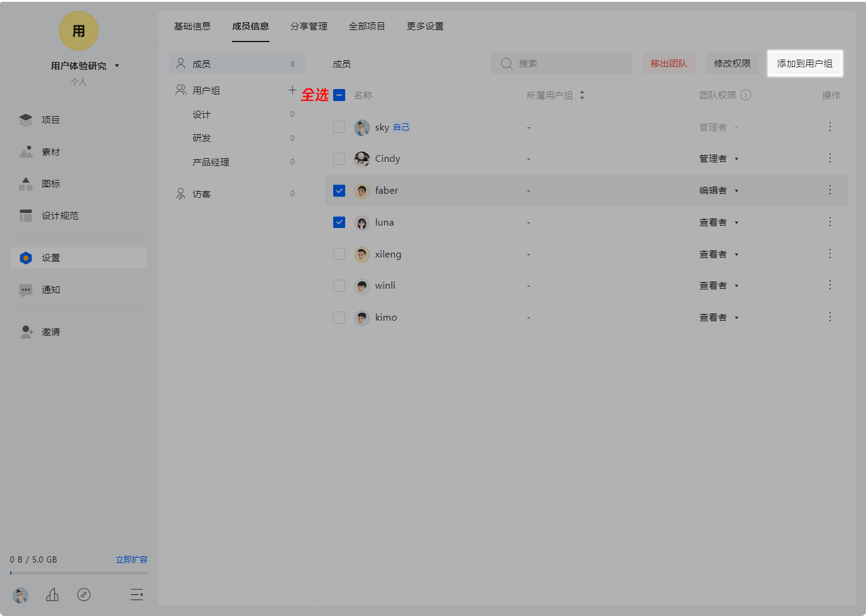The height and width of the screenshot is (616, 866).
Task: Select 成员 in the left member list
Action: (x=237, y=64)
